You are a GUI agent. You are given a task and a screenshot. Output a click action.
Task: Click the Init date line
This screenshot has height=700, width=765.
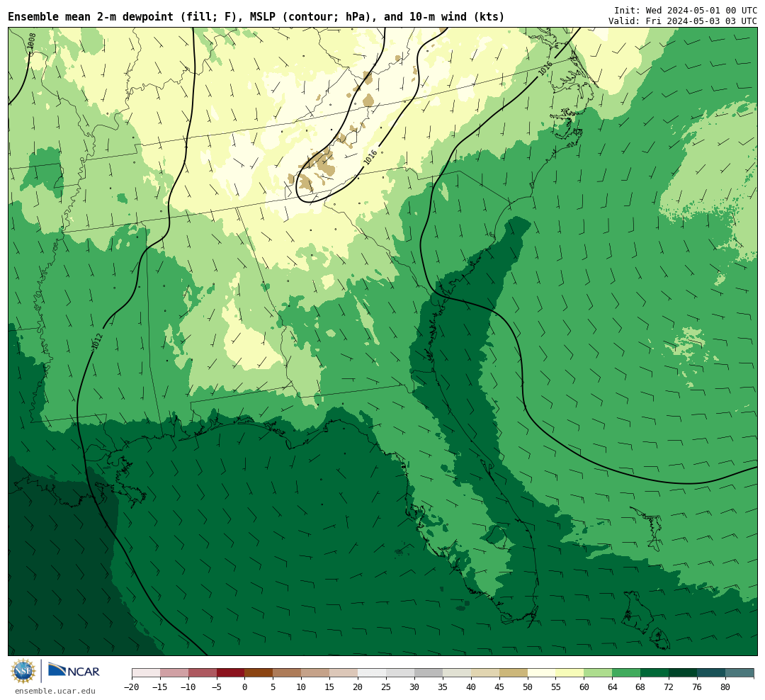point(685,10)
